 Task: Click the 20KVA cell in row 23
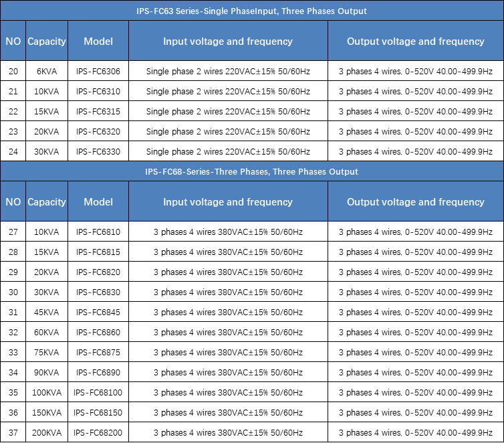click(47, 131)
